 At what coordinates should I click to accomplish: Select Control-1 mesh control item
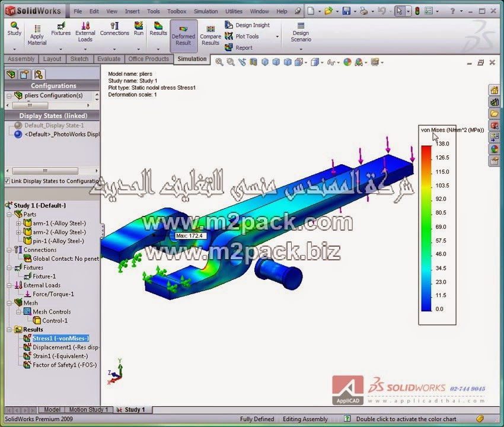[x=55, y=321]
